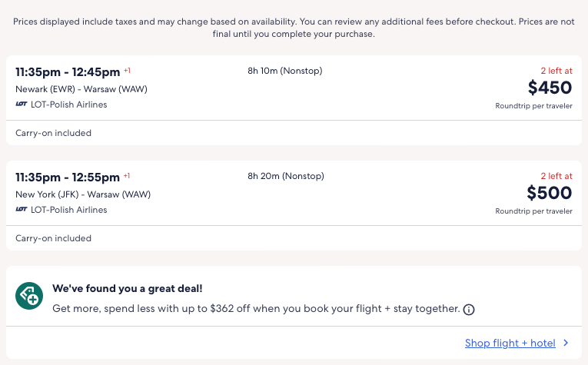Click the 11:35pm - 12:55pm departure time
Image resolution: width=588 pixels, height=365 pixels.
coord(68,178)
